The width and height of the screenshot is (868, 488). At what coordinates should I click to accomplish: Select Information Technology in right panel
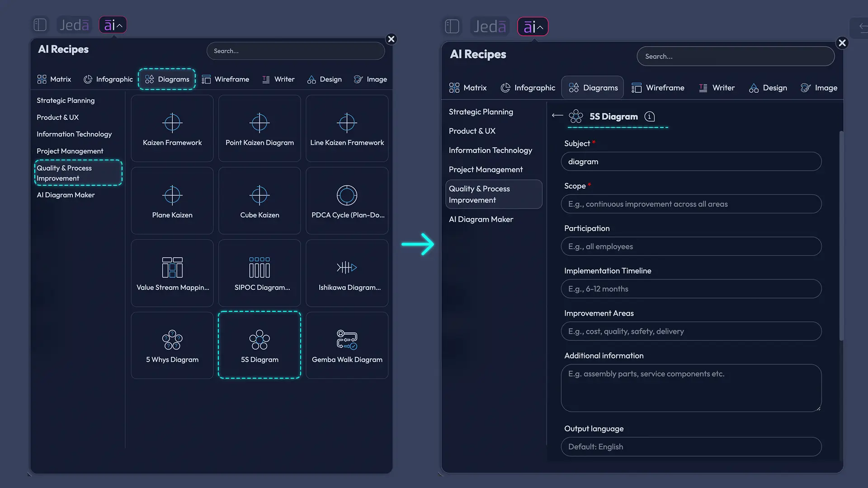[x=491, y=150]
